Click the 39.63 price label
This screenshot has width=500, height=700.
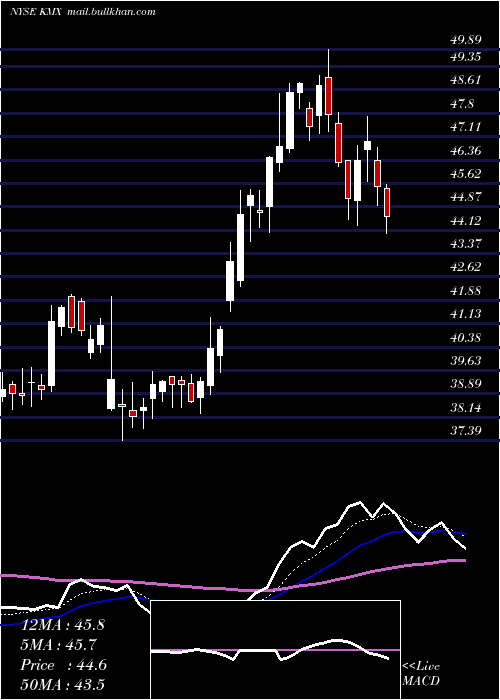coord(465,361)
